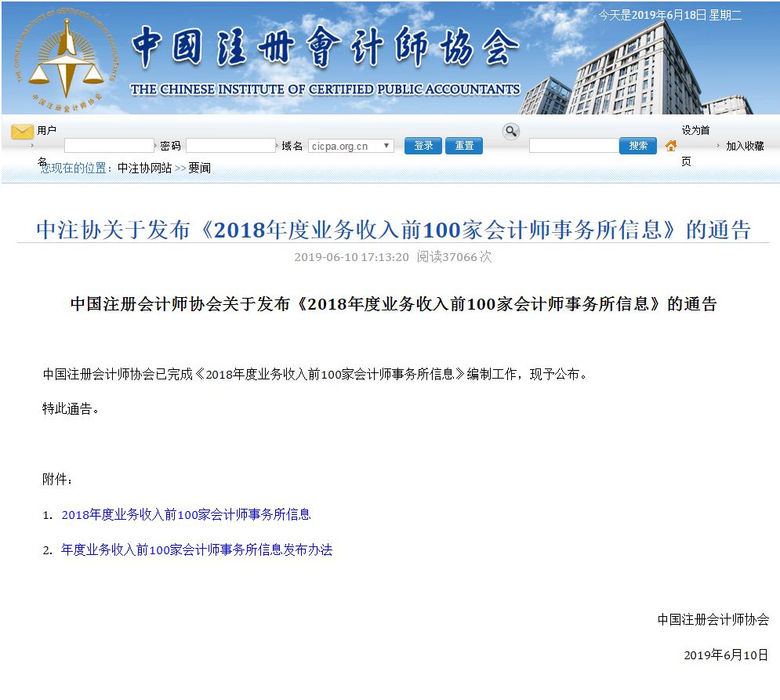Viewport: 780px width, 700px height.
Task: Open attachment 2018年度业务收入前100家会计师事务所信息
Action: click(x=186, y=514)
